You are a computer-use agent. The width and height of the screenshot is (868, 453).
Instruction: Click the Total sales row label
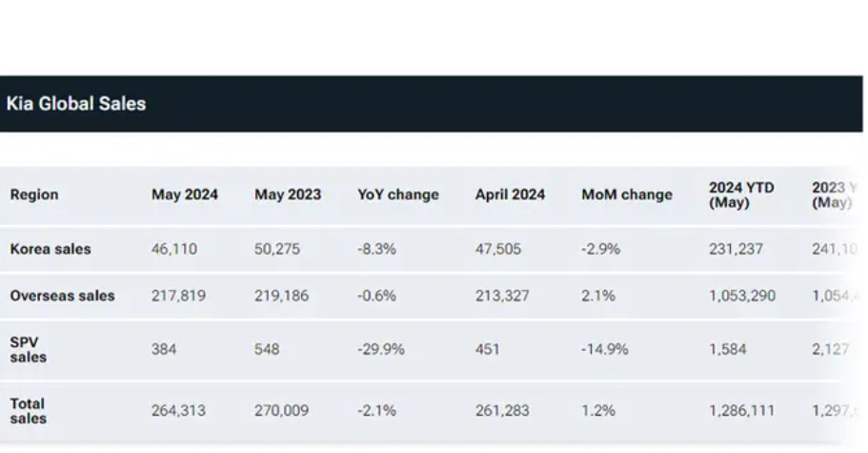[30, 411]
